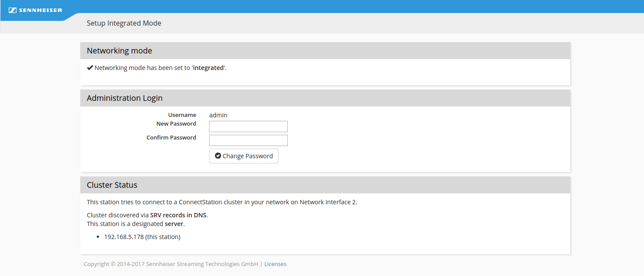The height and width of the screenshot is (276, 644).
Task: Click the Username label
Action: tap(182, 115)
